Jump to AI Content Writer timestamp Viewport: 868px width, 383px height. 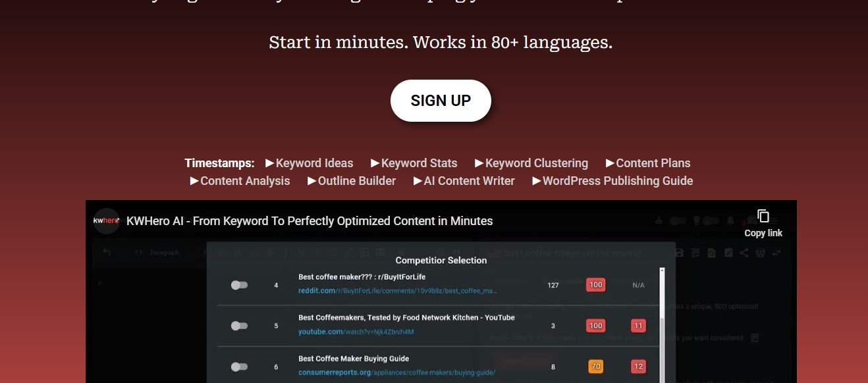pyautogui.click(x=469, y=181)
